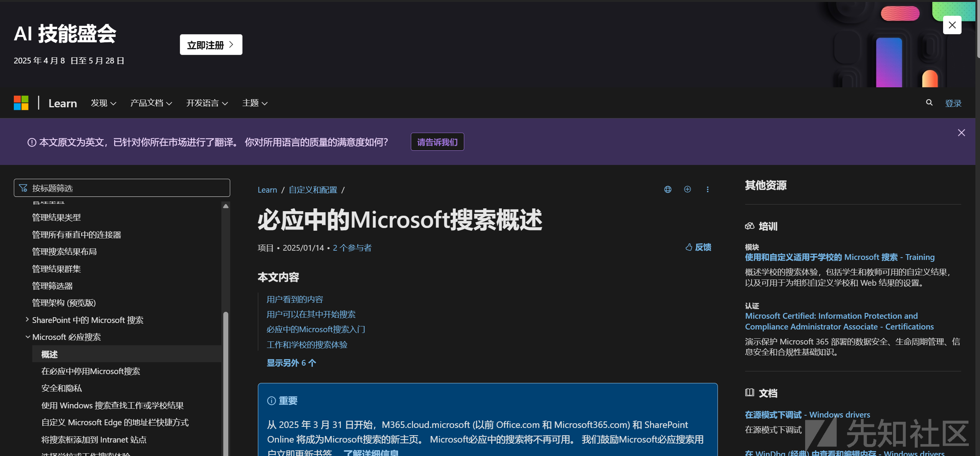The image size is (980, 456).
Task: Click the add to collection plus icon
Action: pos(688,189)
